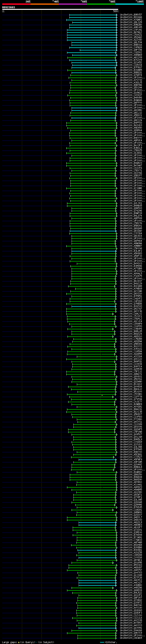Open hit UniRef100_A9RJ65
Screen dimensions: 146x644
coord(131,27)
